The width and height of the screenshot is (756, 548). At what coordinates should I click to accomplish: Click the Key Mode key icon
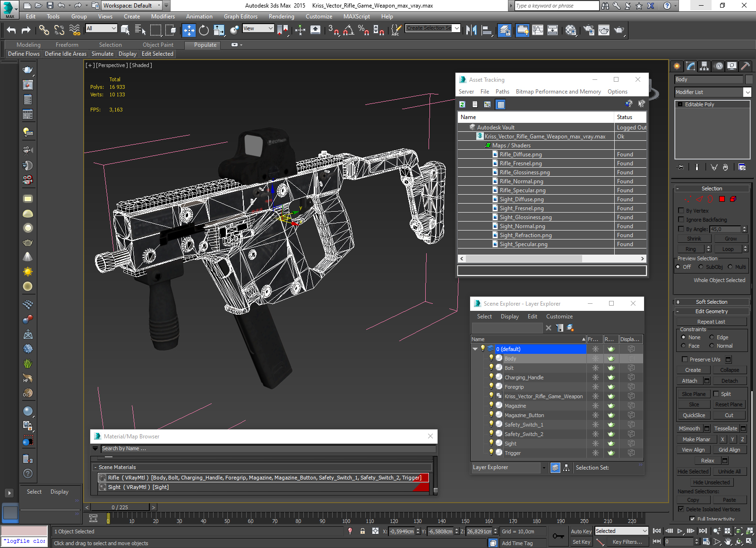(x=558, y=536)
